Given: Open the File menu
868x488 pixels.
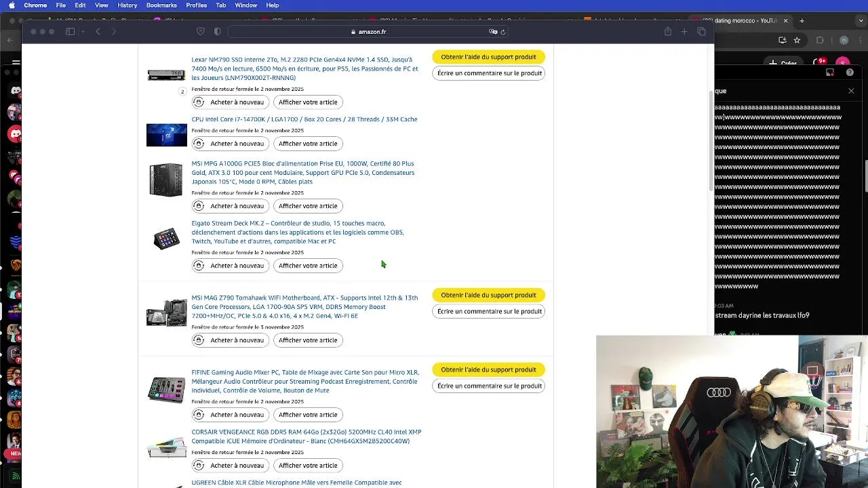Looking at the screenshot, I should pyautogui.click(x=60, y=5).
